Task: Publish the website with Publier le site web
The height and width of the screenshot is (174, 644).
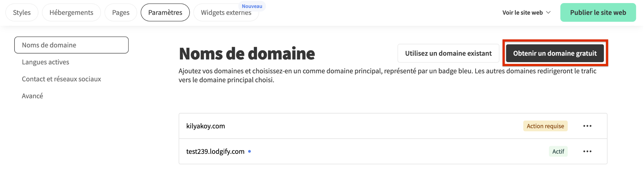Action: click(x=598, y=13)
